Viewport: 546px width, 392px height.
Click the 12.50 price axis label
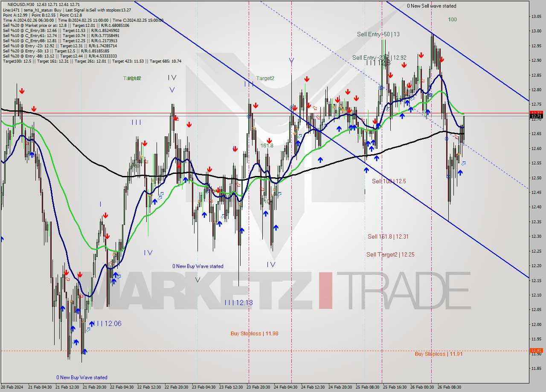coord(537,178)
